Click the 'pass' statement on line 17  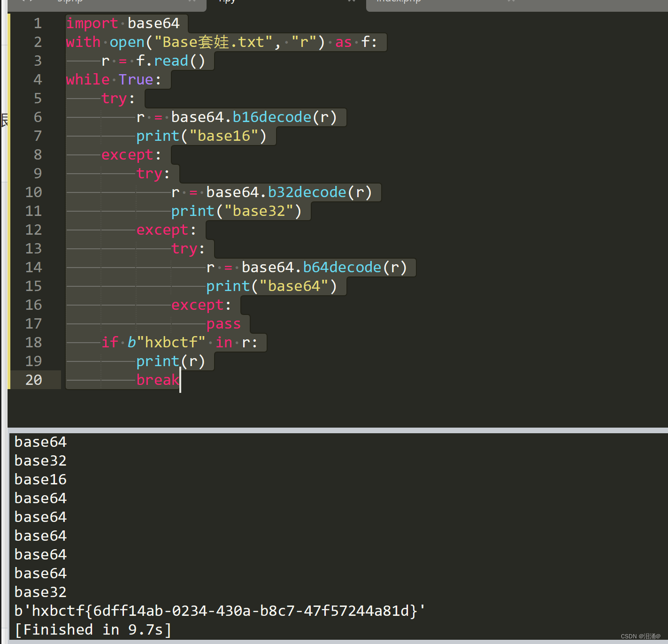coord(224,324)
